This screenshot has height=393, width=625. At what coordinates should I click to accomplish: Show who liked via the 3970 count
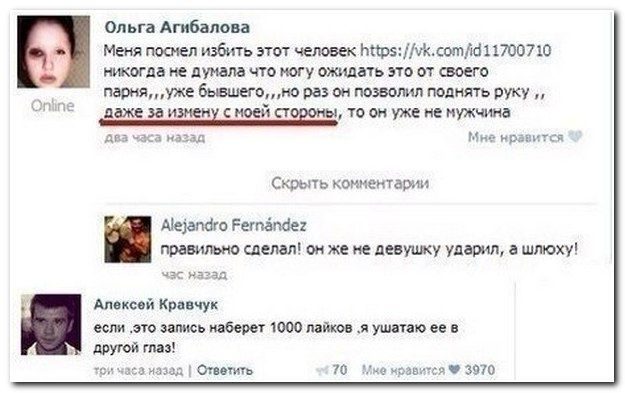480,370
